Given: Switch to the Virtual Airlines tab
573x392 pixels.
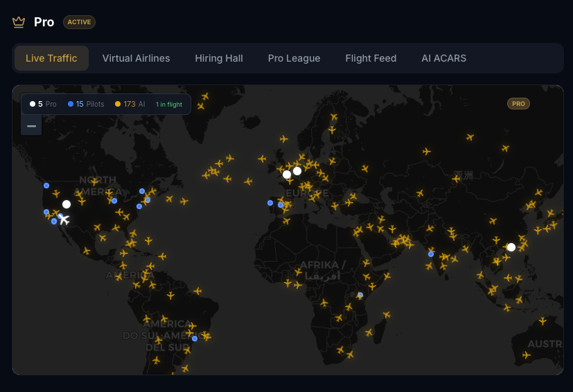Looking at the screenshot, I should coord(136,58).
